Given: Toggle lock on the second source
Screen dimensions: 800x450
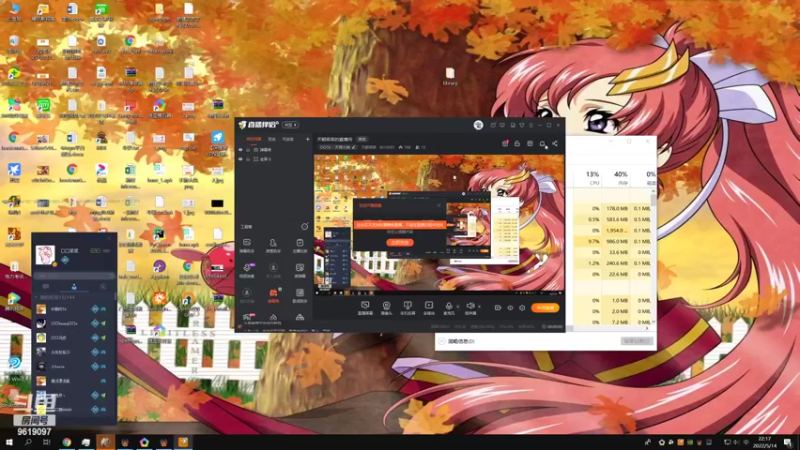Looking at the screenshot, I should (248, 159).
